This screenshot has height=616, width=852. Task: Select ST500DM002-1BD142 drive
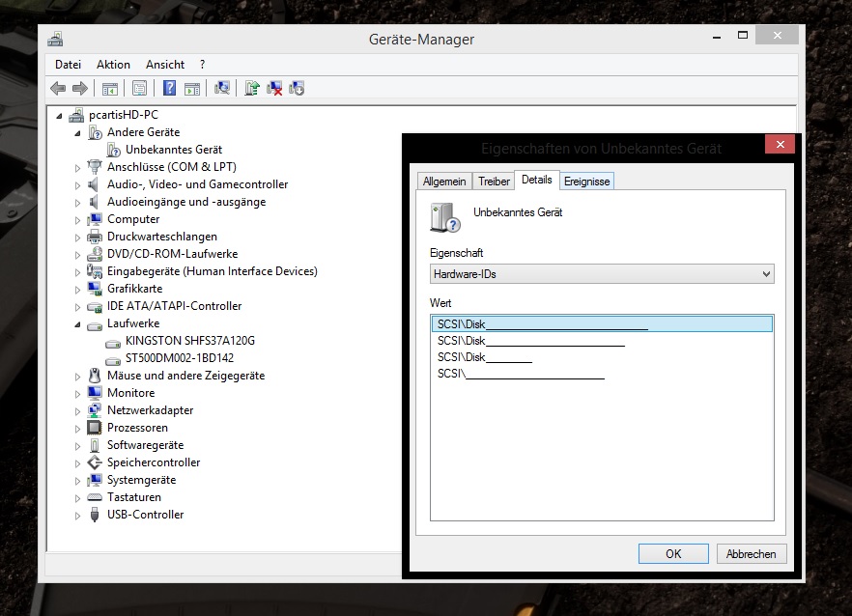180,358
